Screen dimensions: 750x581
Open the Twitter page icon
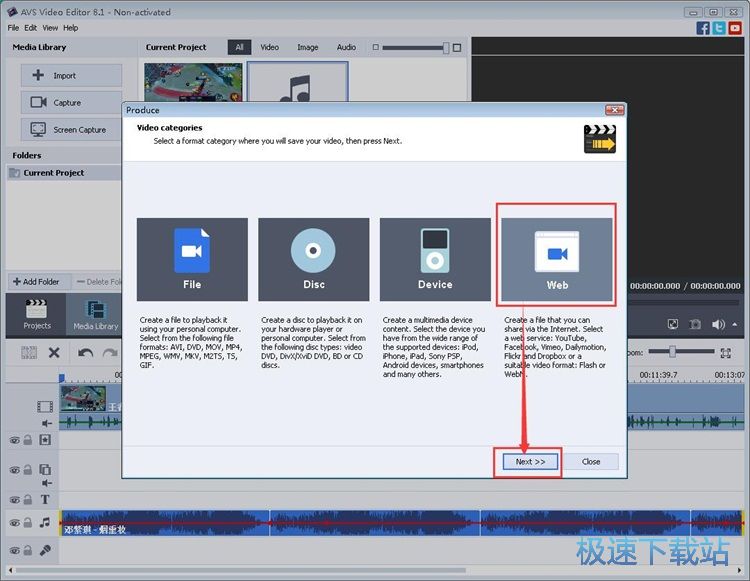pyautogui.click(x=719, y=28)
